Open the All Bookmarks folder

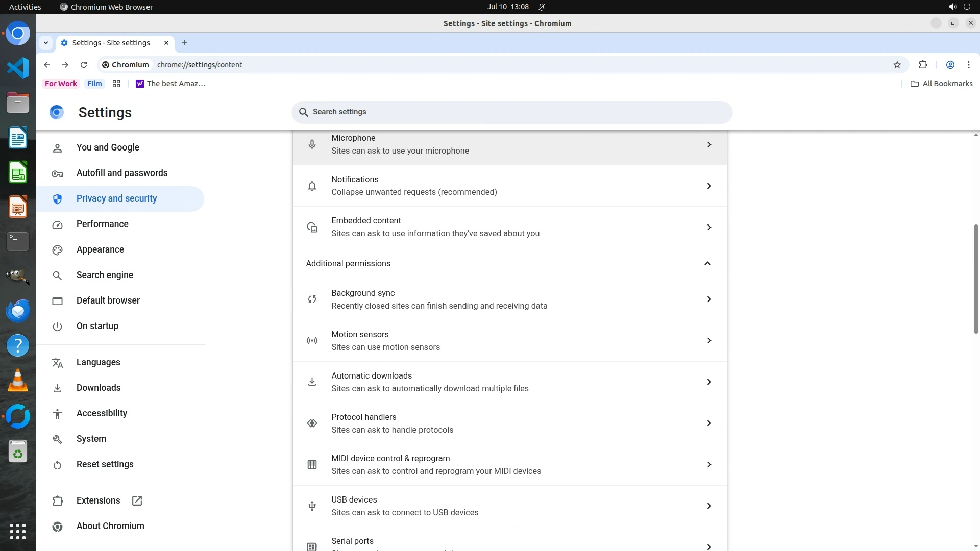coord(942,84)
